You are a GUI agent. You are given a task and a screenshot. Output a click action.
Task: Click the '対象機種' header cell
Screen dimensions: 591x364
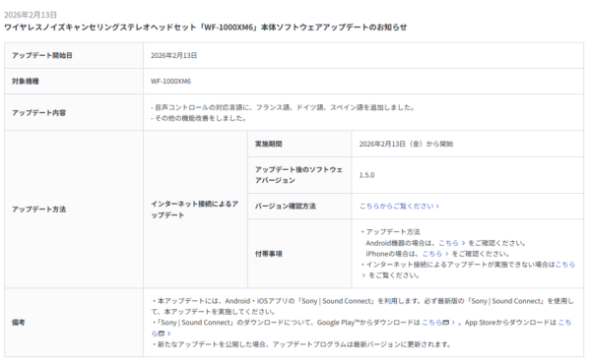click(74, 81)
